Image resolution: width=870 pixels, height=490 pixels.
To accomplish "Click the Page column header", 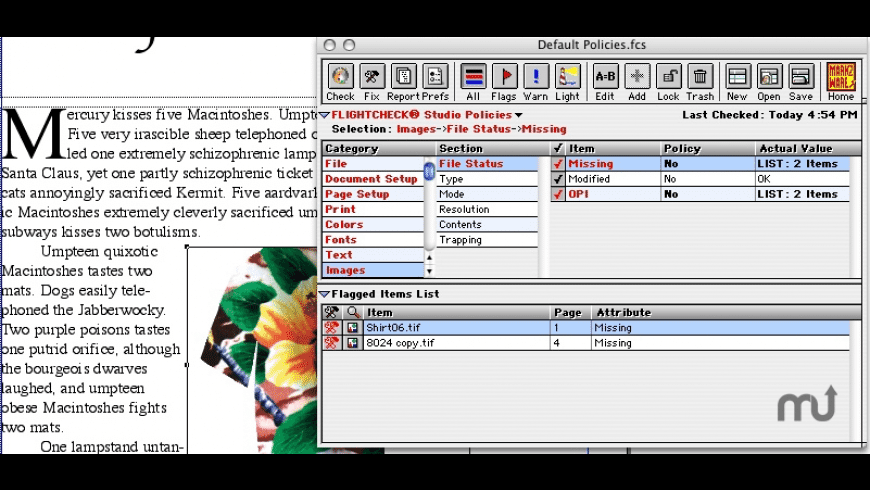I will coord(570,312).
